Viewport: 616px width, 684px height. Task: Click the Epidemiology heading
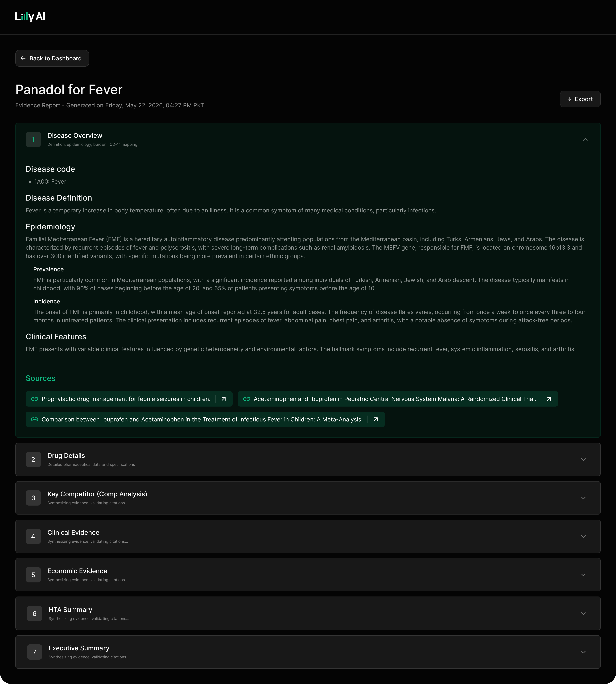pyautogui.click(x=50, y=227)
